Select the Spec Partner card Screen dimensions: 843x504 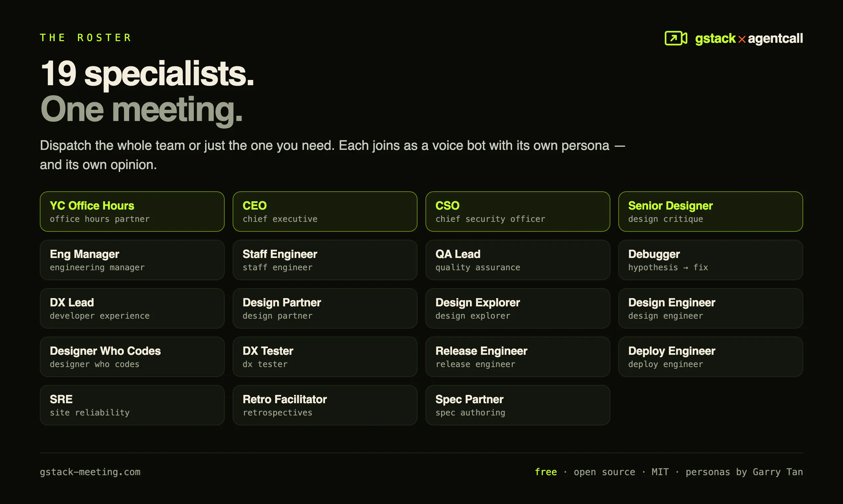coord(518,405)
